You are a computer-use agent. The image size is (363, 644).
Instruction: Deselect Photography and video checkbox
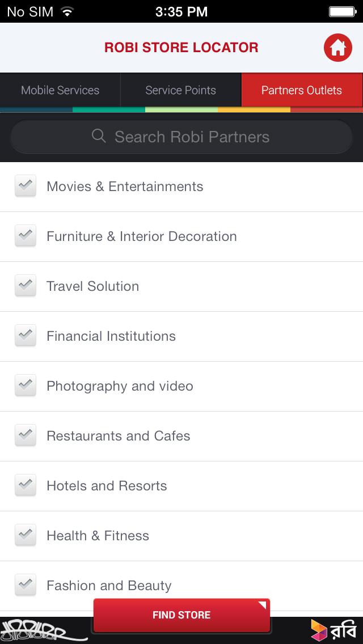(26, 385)
